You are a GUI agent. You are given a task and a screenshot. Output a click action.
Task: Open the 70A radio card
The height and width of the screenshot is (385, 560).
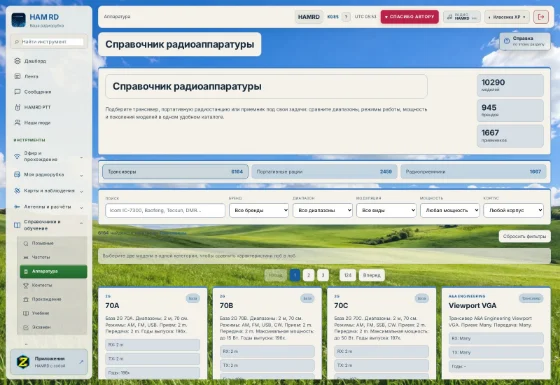pos(152,333)
